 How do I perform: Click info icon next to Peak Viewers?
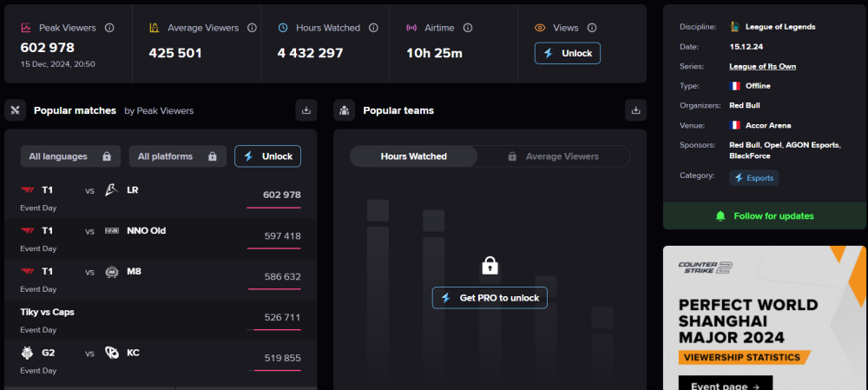[109, 28]
